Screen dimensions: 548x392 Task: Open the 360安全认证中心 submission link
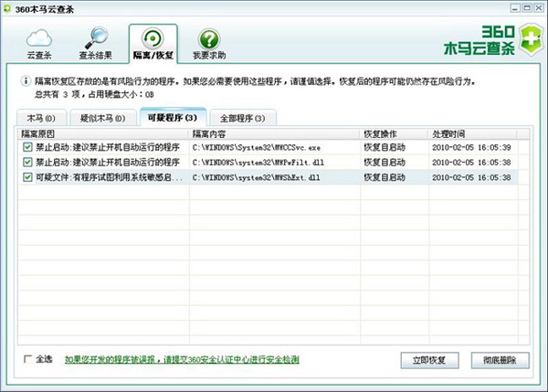pyautogui.click(x=182, y=360)
